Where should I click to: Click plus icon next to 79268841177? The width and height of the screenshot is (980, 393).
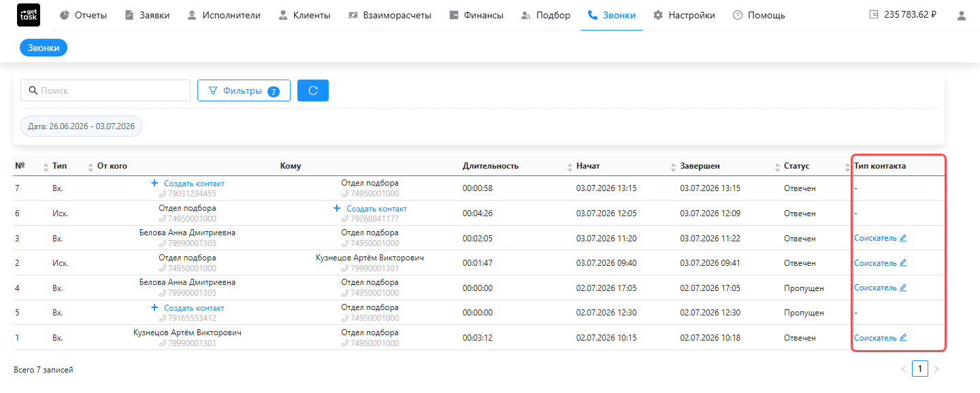coord(337,208)
